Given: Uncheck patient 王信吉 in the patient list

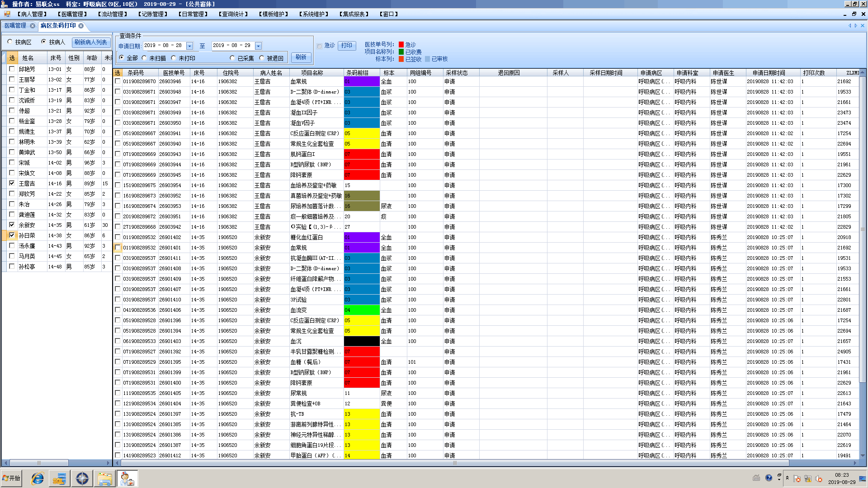Looking at the screenshot, I should point(12,183).
